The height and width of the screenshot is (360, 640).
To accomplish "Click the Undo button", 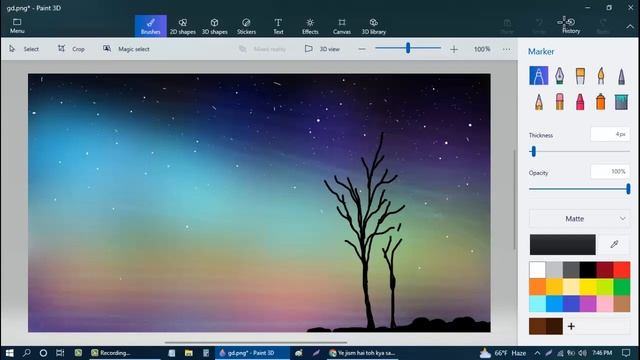I will point(539,26).
